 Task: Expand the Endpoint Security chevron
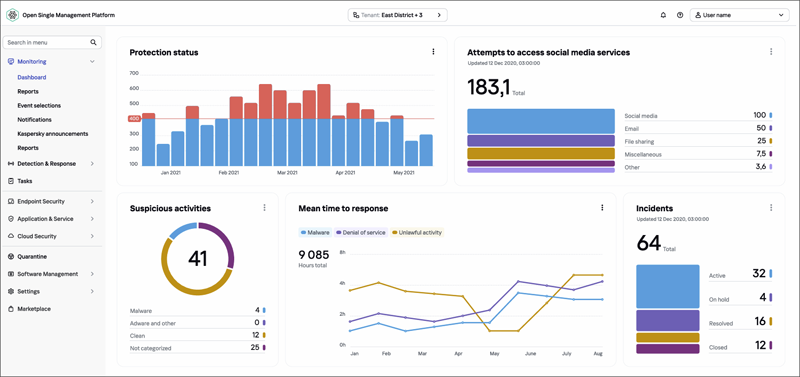pos(92,202)
